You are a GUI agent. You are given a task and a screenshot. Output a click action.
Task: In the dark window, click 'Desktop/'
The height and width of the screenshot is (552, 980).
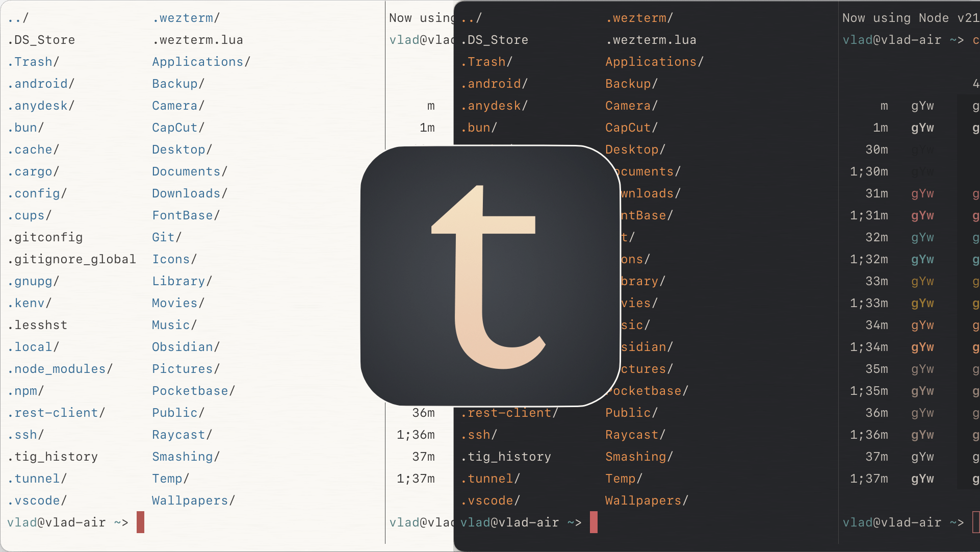(x=635, y=149)
